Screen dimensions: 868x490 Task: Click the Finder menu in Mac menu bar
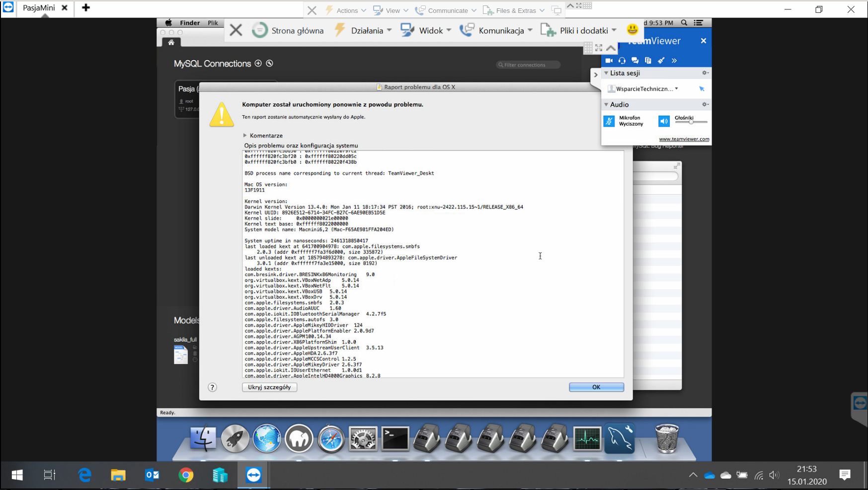click(x=190, y=23)
